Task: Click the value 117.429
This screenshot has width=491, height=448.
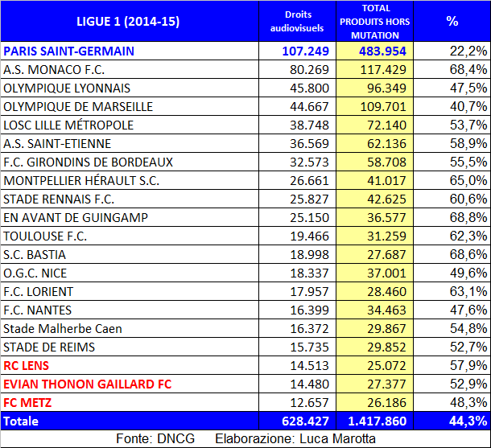Action: pyautogui.click(x=383, y=69)
